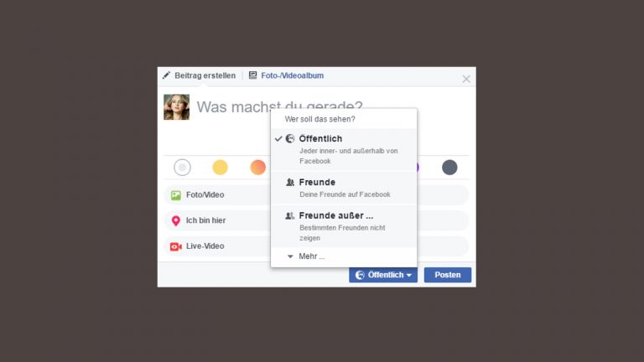
Task: Click the green Foto/Video picture icon
Action: (x=176, y=195)
